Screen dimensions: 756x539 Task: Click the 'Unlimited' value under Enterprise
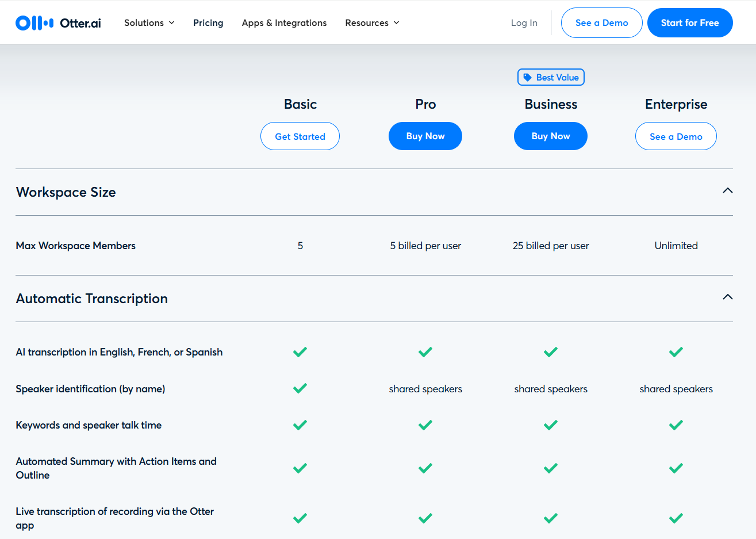676,246
